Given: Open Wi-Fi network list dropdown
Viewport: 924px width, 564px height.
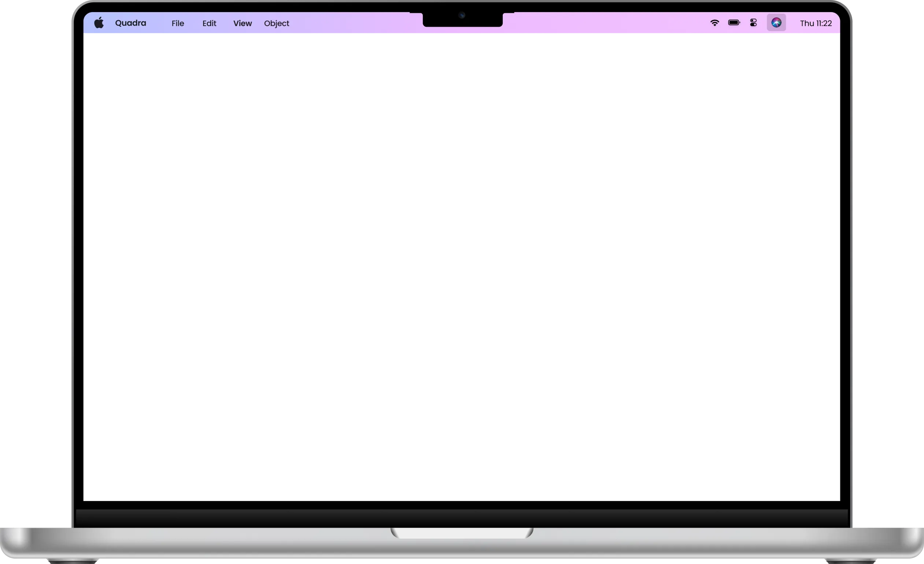Looking at the screenshot, I should tap(715, 23).
